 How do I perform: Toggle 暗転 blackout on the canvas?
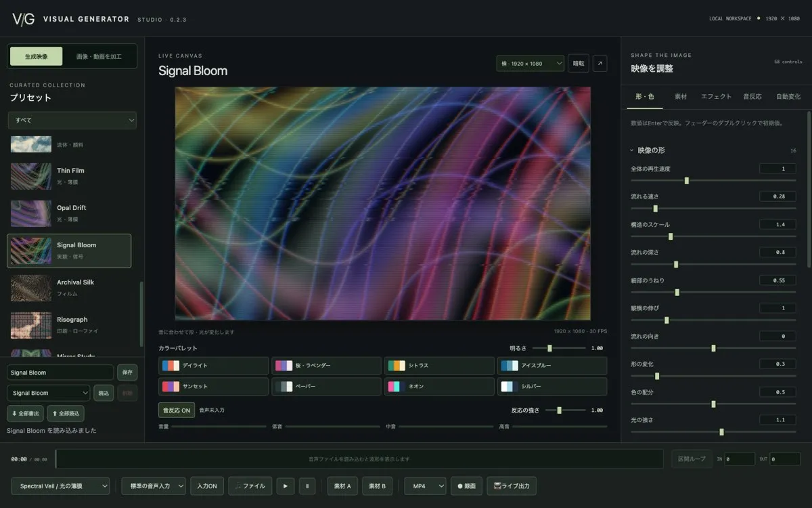pos(579,63)
